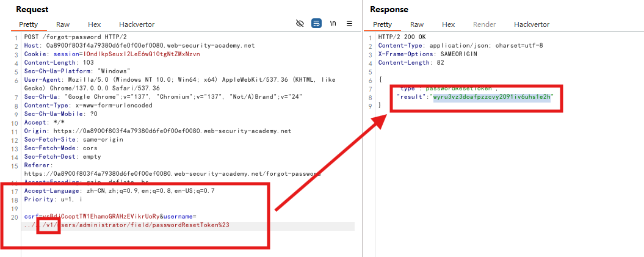
Task: Click the Sec-Fetch-Mode cors line
Action: [62, 148]
